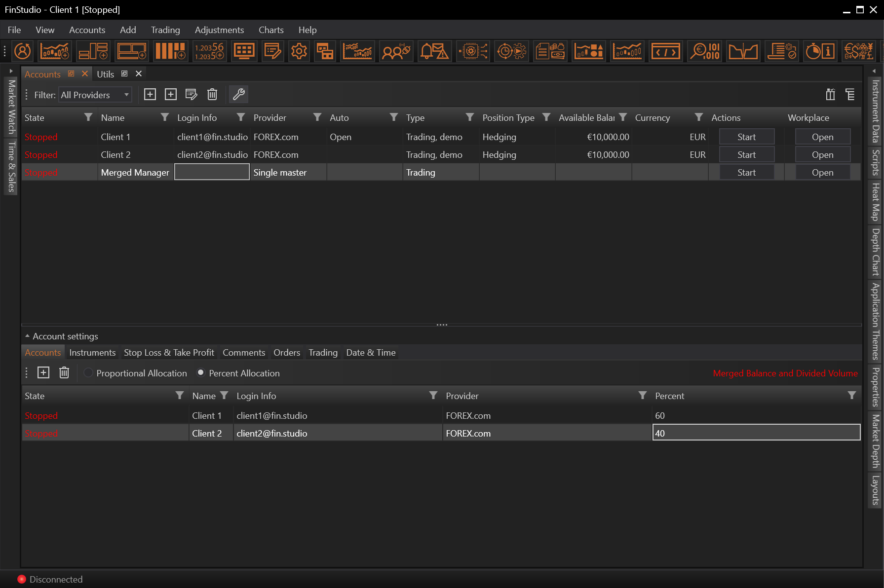Select Proportional Allocation radio button

(88, 373)
